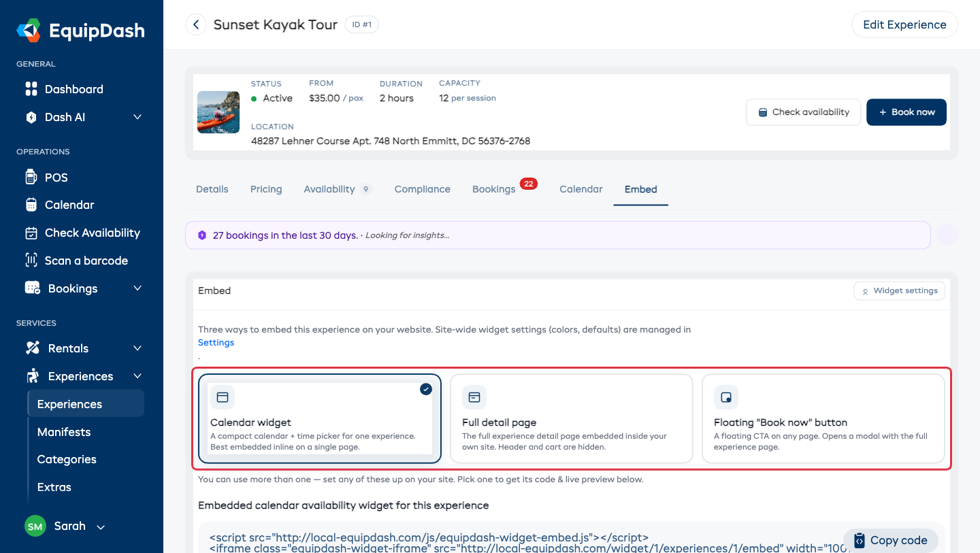Click the 27 bookings insights banner

pyautogui.click(x=558, y=235)
